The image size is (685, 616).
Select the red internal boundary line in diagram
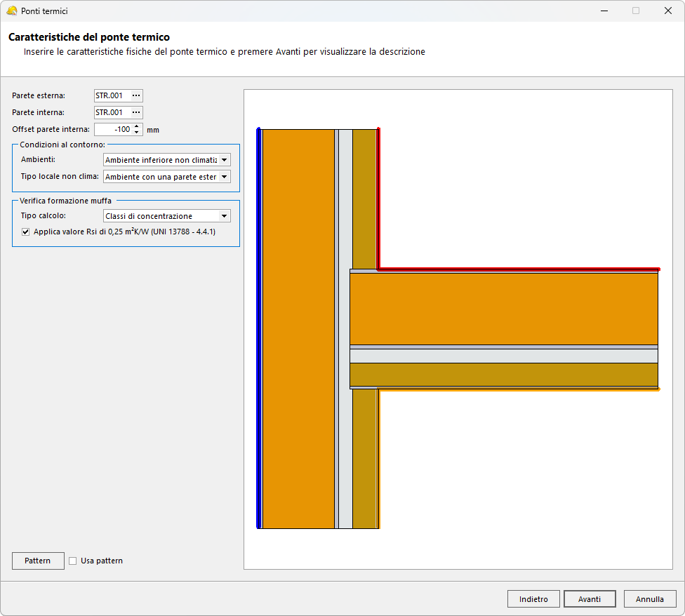tap(519, 269)
